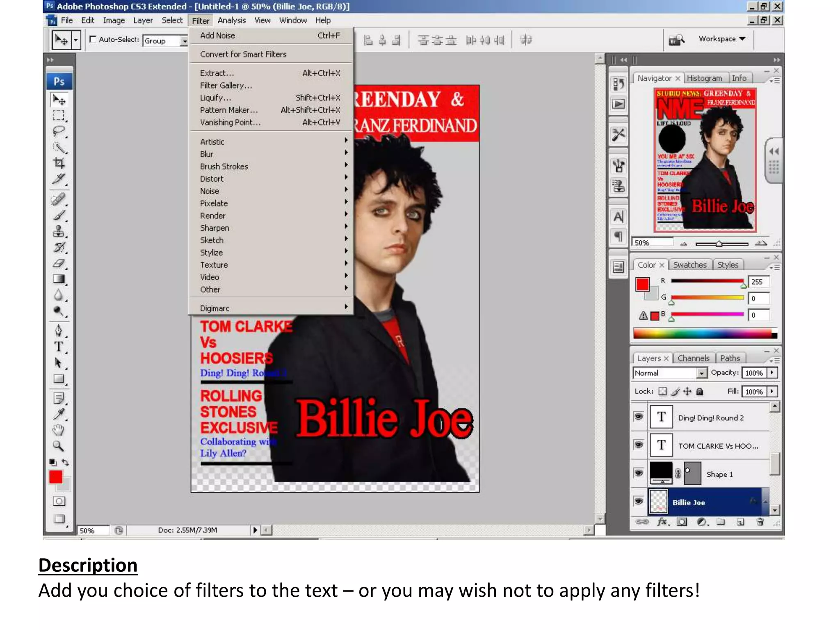Select the Eraser tool
Image resolution: width=840 pixels, height=630 pixels.
tap(59, 263)
